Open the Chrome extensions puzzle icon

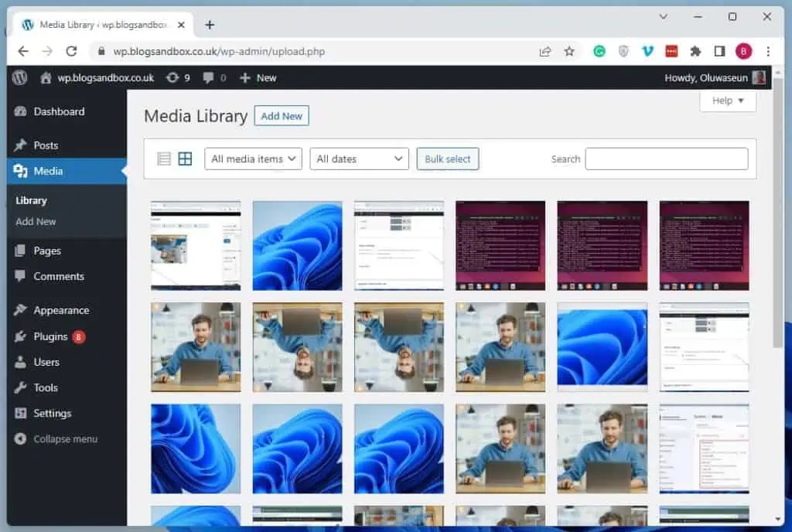695,51
